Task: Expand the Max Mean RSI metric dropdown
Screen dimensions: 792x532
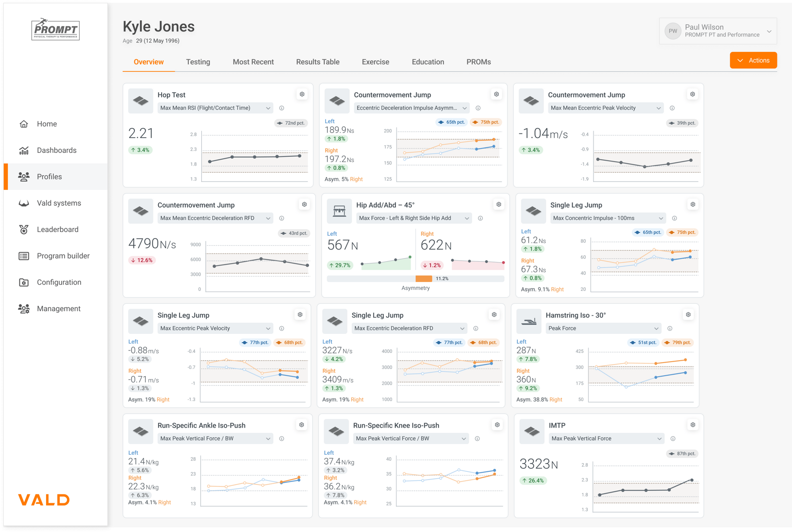Action: click(215, 108)
